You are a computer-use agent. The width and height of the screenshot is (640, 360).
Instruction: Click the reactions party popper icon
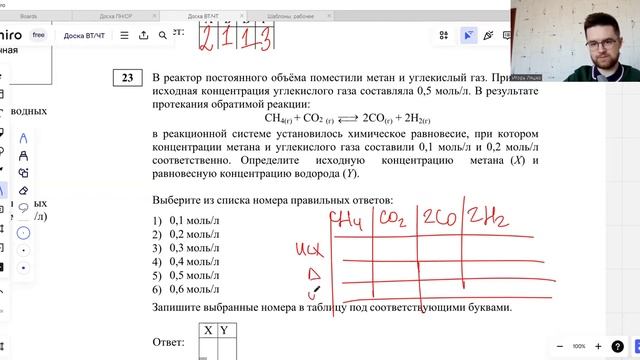coord(488,36)
